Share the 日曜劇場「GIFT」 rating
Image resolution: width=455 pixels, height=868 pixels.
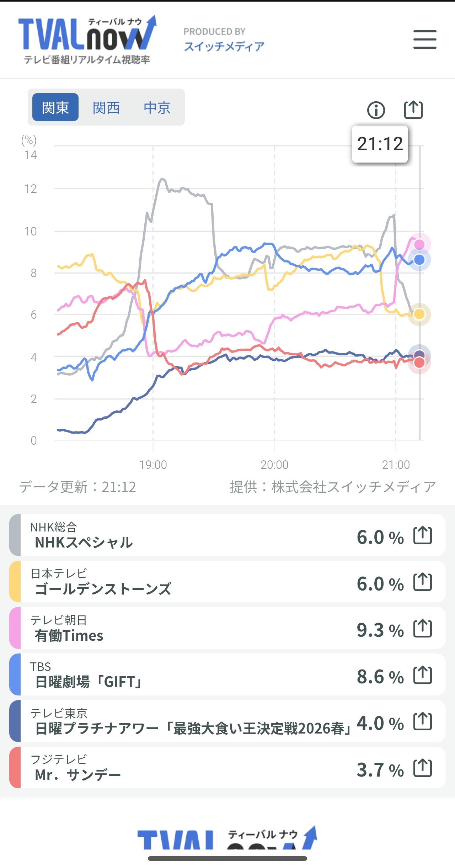pyautogui.click(x=423, y=675)
